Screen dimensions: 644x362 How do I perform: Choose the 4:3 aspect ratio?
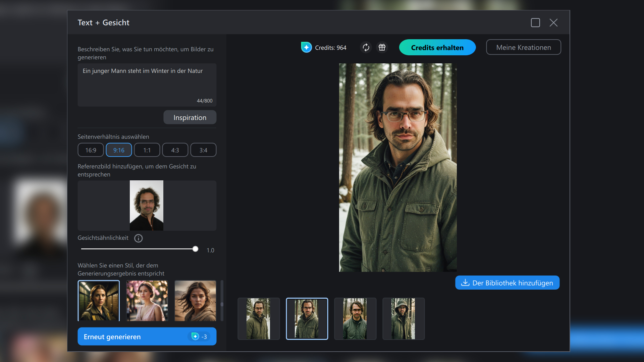click(x=175, y=150)
